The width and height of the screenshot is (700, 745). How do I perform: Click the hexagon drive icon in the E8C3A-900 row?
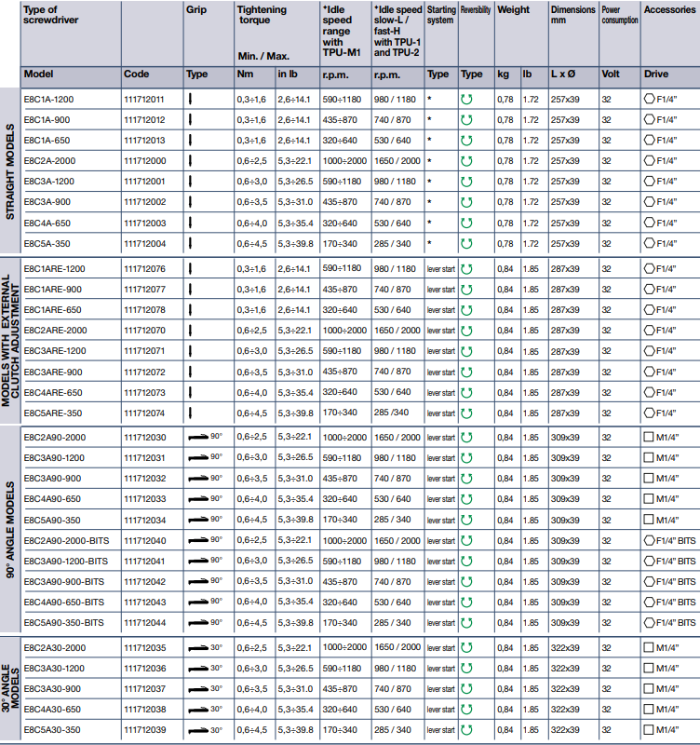pyautogui.click(x=649, y=202)
